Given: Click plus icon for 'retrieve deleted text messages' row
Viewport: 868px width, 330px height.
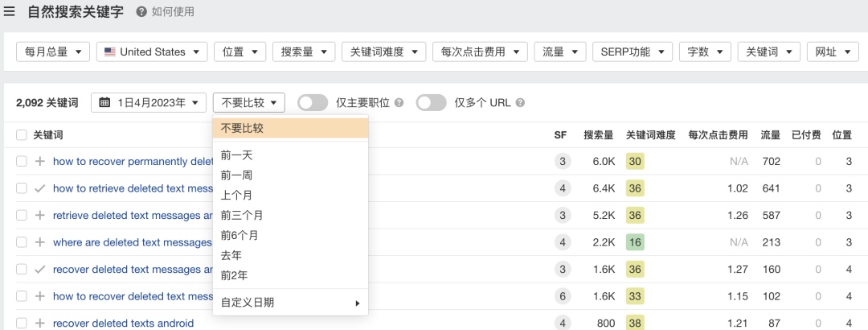Looking at the screenshot, I should coord(39,215).
